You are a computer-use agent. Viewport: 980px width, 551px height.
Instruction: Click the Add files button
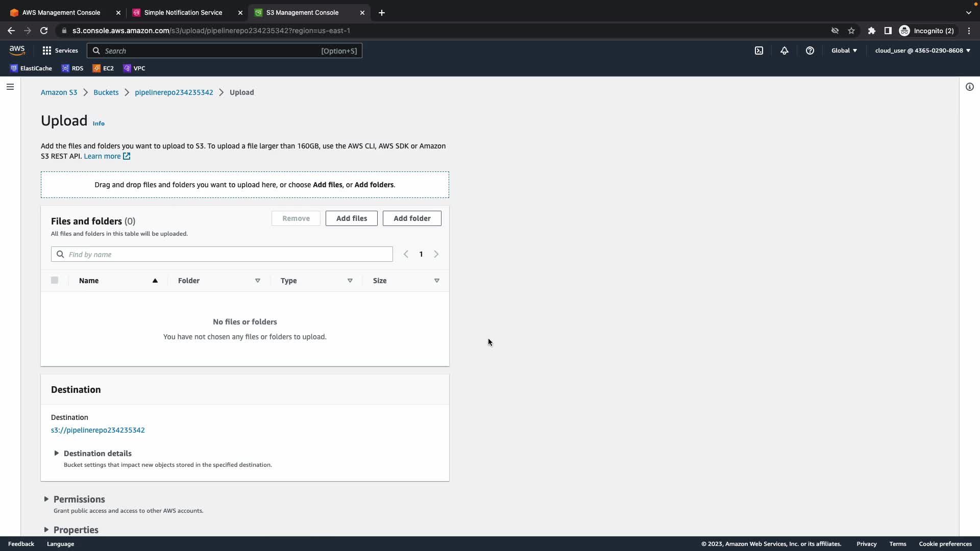351,218
